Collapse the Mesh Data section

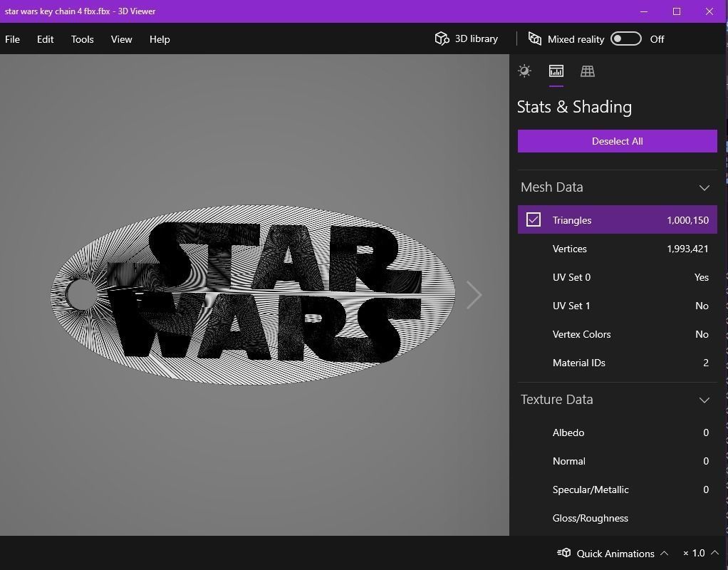click(704, 187)
